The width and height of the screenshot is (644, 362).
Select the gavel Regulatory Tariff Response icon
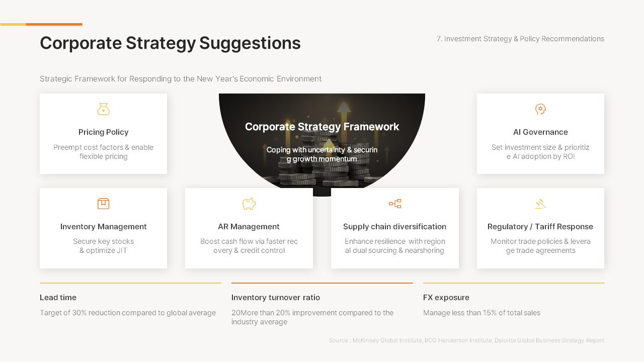click(540, 204)
